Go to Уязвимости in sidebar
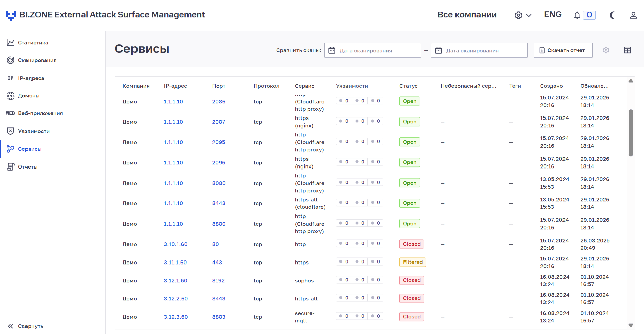644x334 pixels. (x=34, y=131)
